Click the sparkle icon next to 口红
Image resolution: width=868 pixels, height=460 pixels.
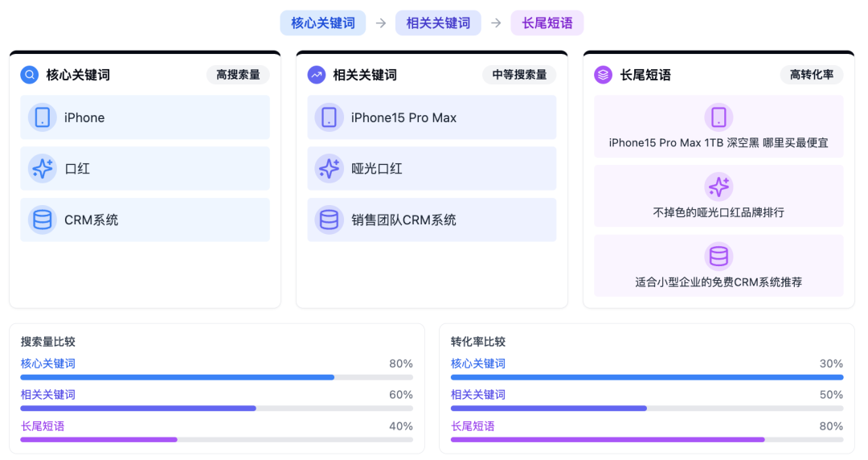[x=43, y=169]
